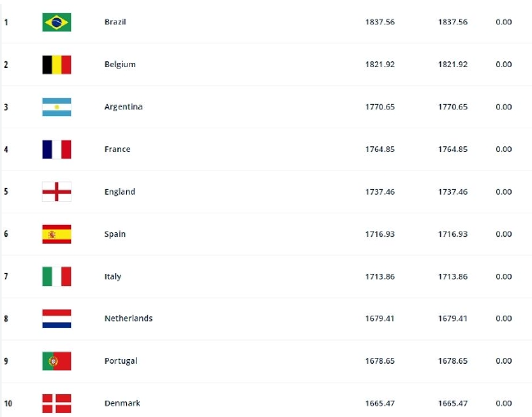Click Brazil's total points 1837.56
The image size is (532, 417).
point(380,22)
